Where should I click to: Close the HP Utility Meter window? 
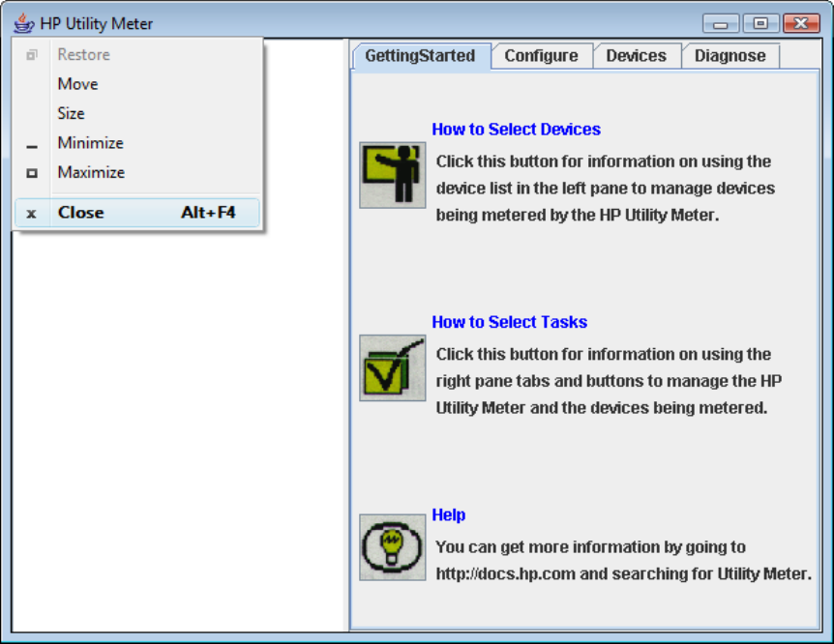[x=801, y=24]
